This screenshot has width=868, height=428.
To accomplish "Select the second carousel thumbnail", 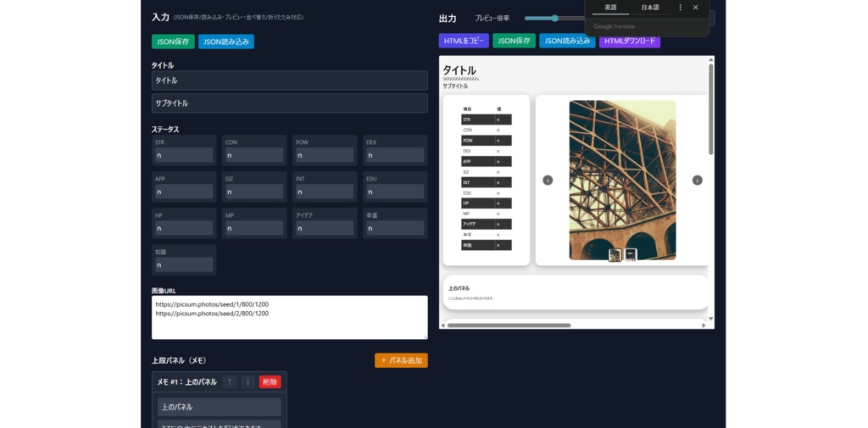I will point(631,255).
